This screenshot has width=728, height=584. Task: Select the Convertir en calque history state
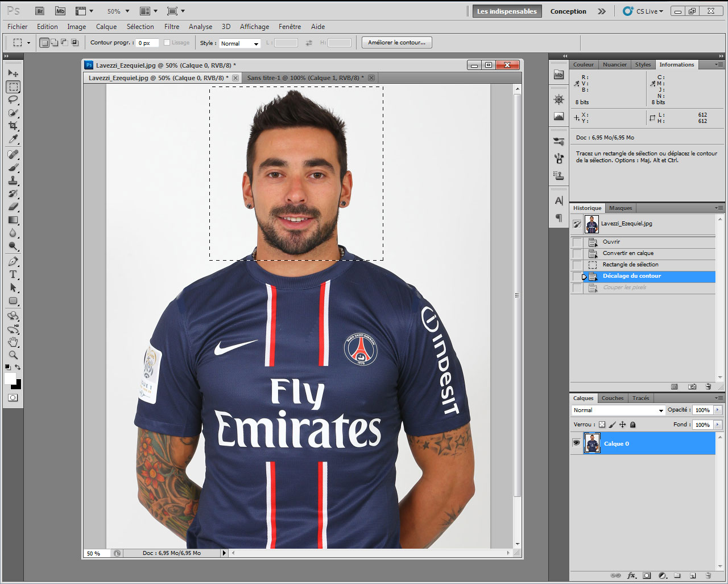click(x=628, y=253)
